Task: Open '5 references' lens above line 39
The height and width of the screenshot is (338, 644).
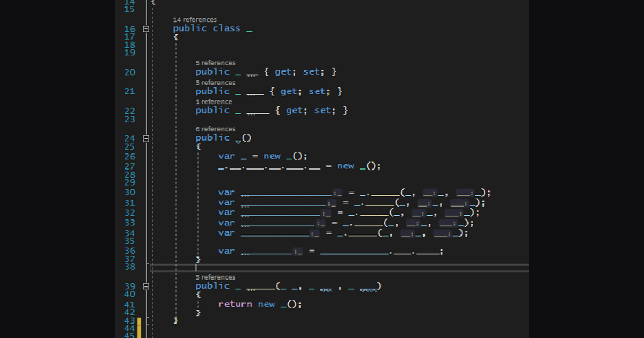Action: pos(215,277)
